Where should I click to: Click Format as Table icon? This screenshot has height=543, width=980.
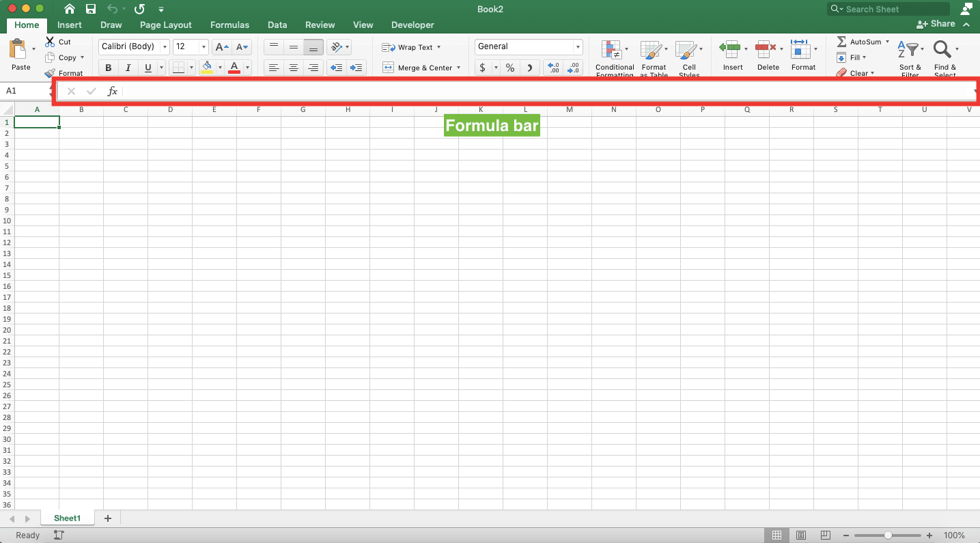[654, 59]
